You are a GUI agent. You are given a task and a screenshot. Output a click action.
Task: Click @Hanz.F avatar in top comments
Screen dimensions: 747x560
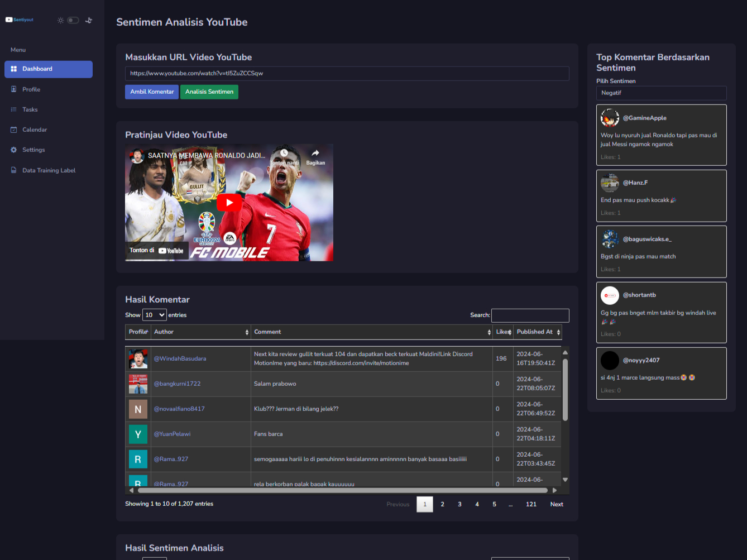click(x=610, y=183)
